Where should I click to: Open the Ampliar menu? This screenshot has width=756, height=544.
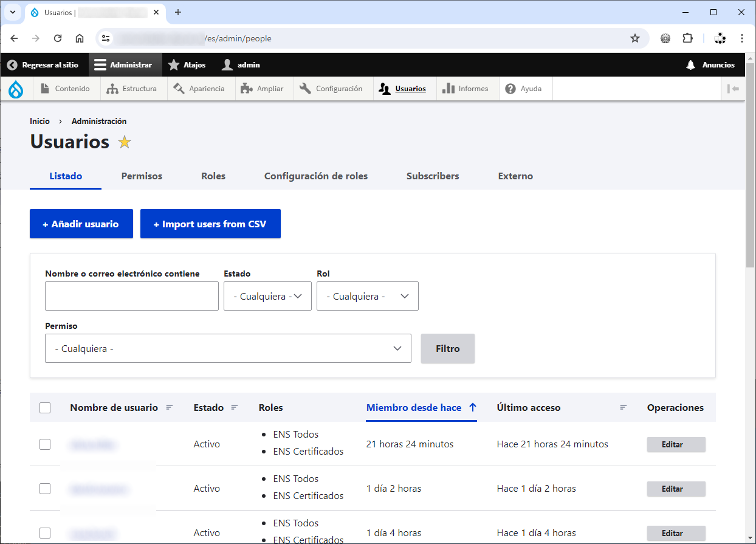tap(264, 89)
